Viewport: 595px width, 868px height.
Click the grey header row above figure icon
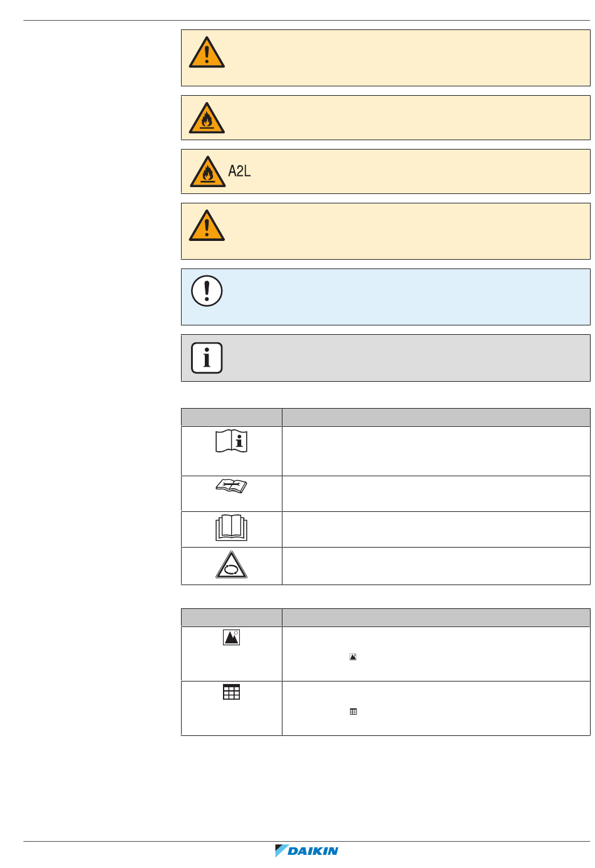click(386, 618)
